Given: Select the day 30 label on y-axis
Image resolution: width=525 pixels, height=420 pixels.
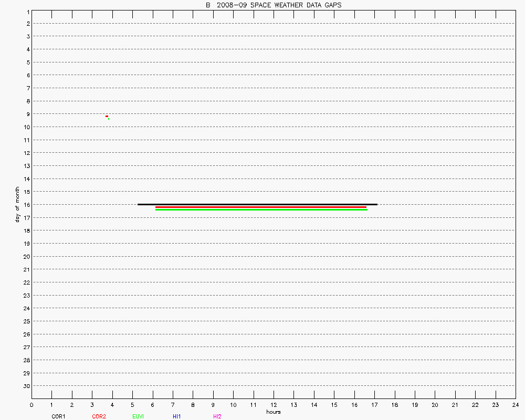Looking at the screenshot, I should click(x=26, y=386).
